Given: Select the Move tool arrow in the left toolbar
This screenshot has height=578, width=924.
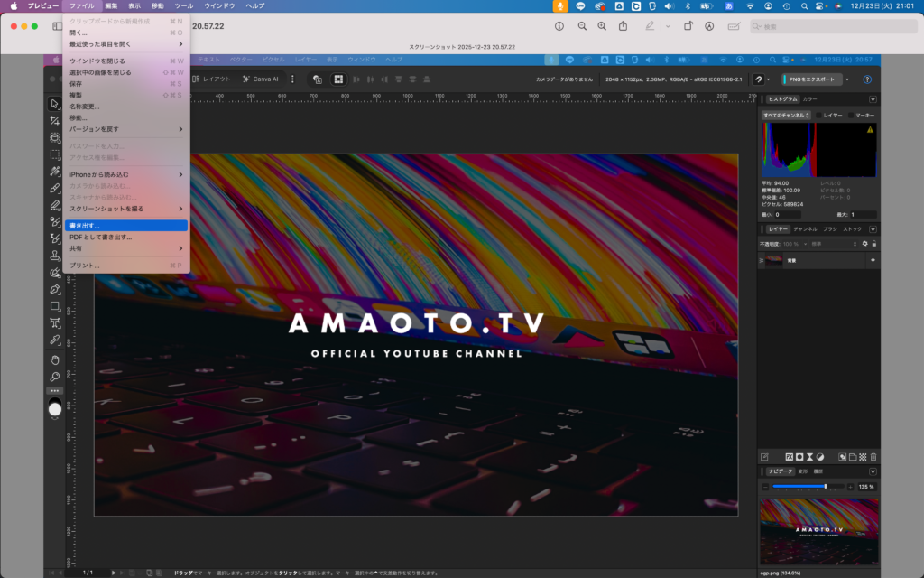Looking at the screenshot, I should pos(55,104).
